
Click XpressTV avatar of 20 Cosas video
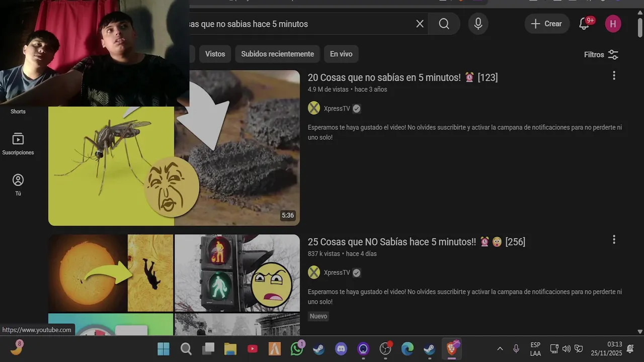click(x=314, y=108)
